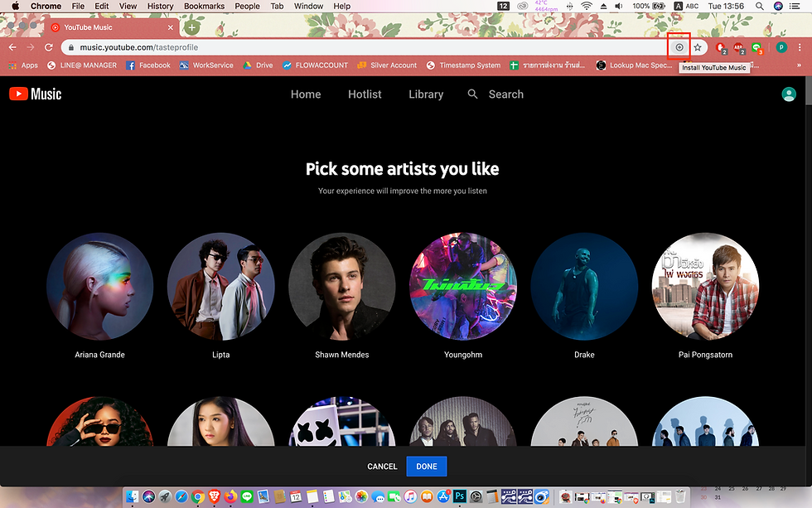Click the Search magnifier in YouTube Music
Screen dimensions: 812x508
pos(472,94)
